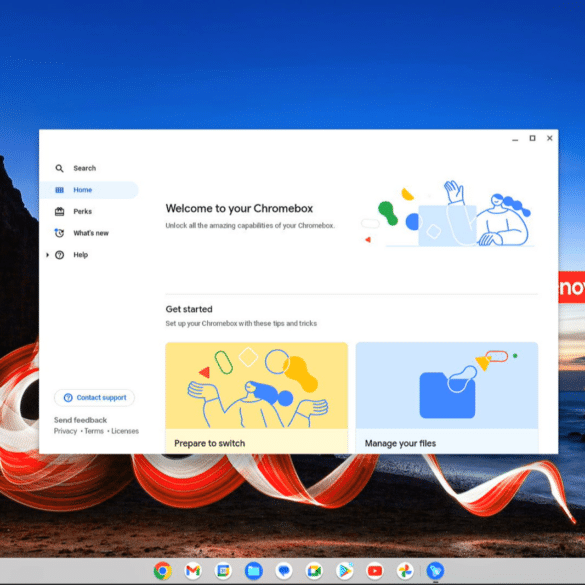Click the waving hand welcome illustration

[448, 213]
